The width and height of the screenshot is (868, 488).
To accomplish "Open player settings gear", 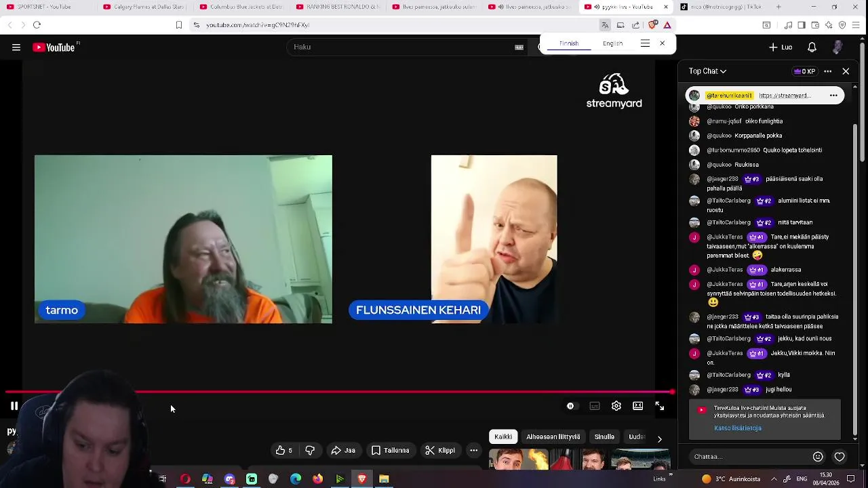I will [616, 406].
